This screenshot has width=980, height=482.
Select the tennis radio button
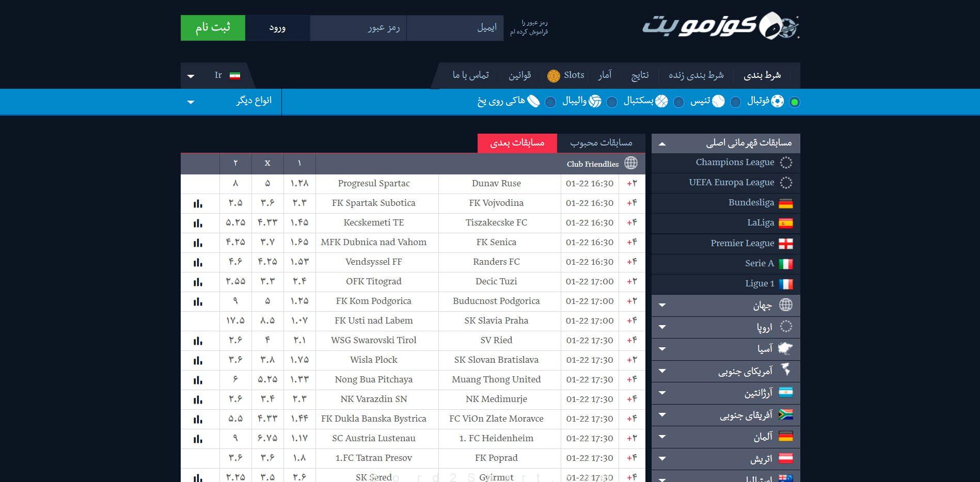[x=736, y=102]
